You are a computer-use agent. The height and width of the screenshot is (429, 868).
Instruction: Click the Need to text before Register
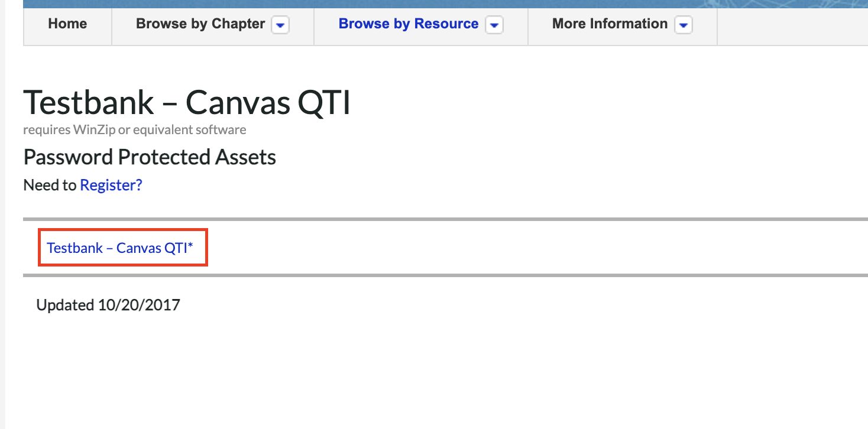50,185
